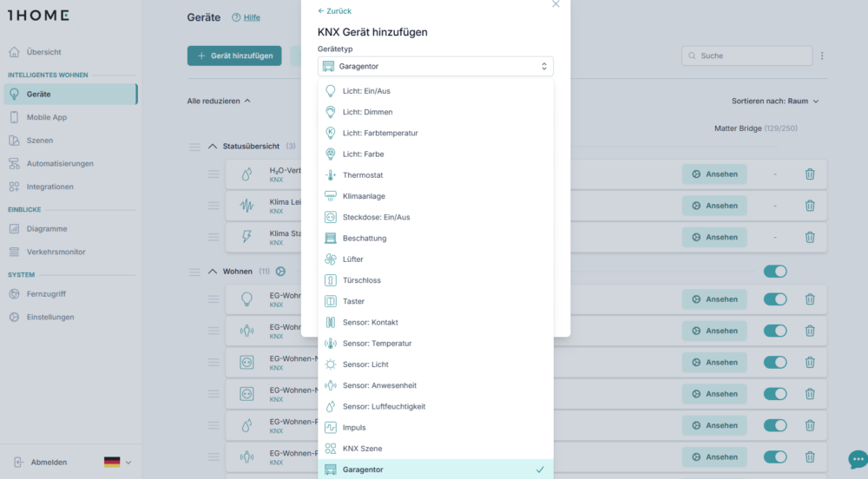Click the Impuls waveform icon
Viewport: 868px width, 479px height.
click(331, 427)
